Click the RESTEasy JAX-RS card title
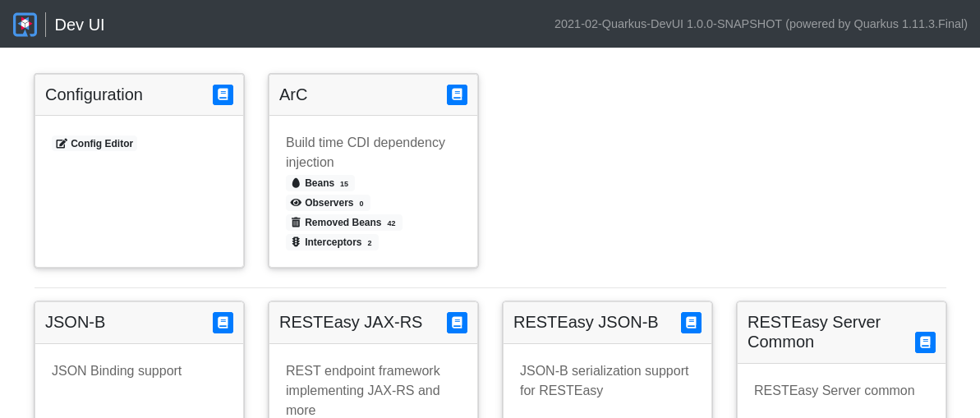Image resolution: width=980 pixels, height=418 pixels. pyautogui.click(x=351, y=323)
